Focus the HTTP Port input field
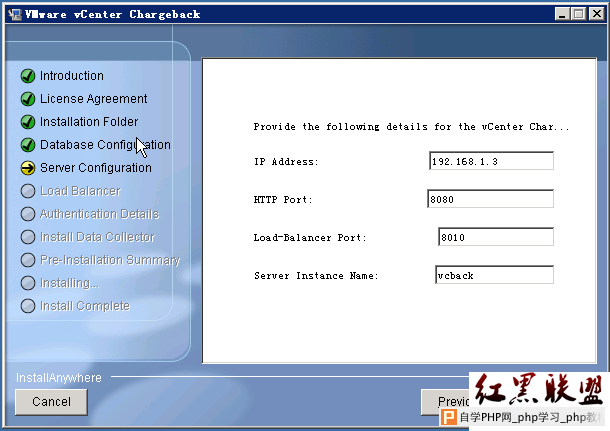The image size is (610, 431). [x=491, y=199]
